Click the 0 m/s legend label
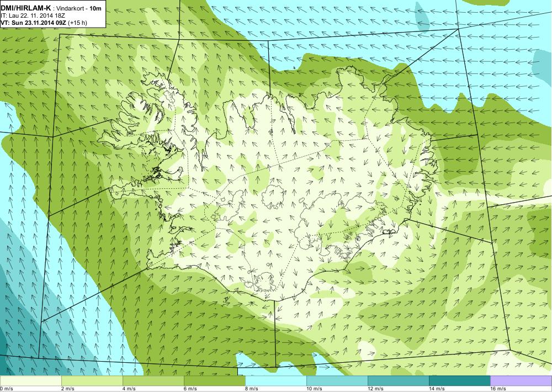This screenshot has width=552, height=392. (x=6, y=389)
